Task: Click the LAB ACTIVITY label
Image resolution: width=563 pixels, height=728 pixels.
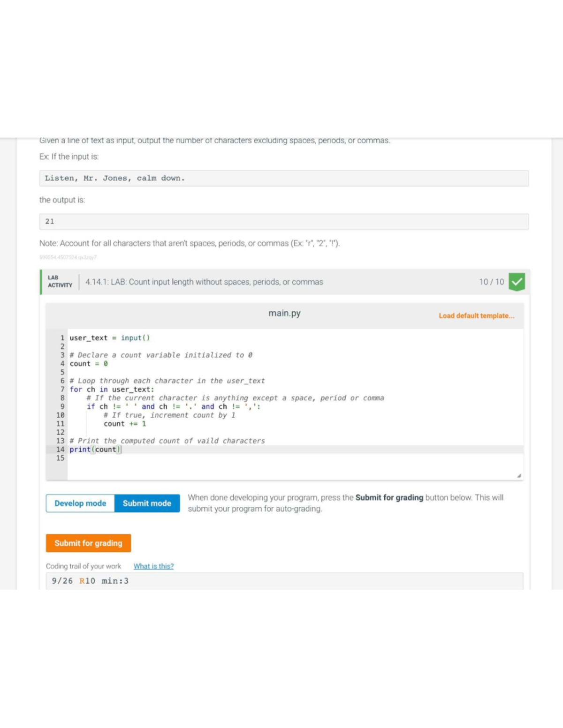Action: tap(60, 281)
